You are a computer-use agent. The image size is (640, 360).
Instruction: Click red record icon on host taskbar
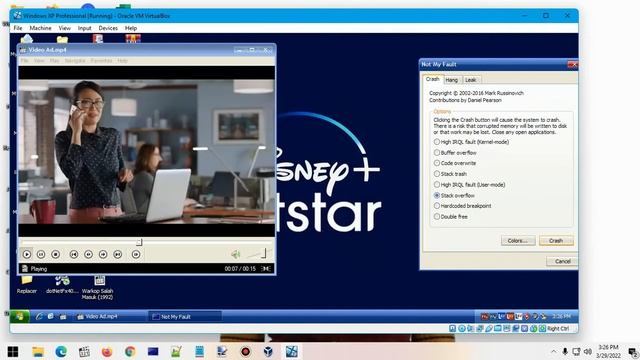[245, 351]
